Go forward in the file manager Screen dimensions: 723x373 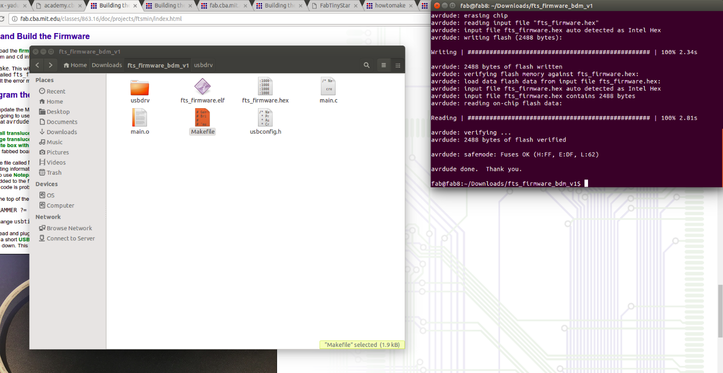click(50, 65)
